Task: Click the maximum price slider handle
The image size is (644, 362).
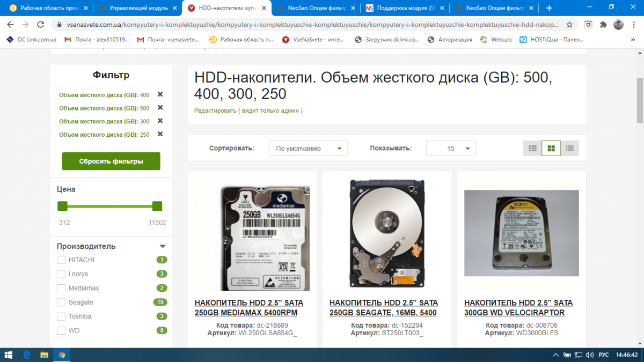Action: (157, 206)
